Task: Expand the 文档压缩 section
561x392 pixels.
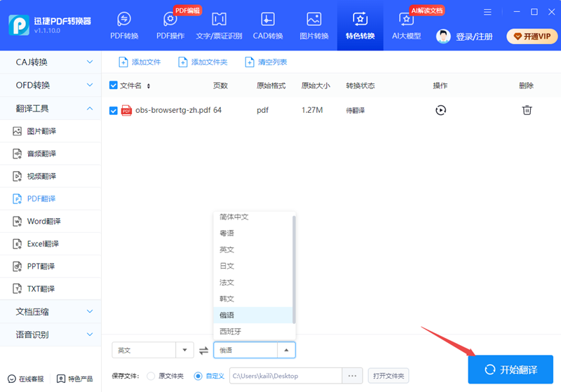Action: tap(50, 312)
